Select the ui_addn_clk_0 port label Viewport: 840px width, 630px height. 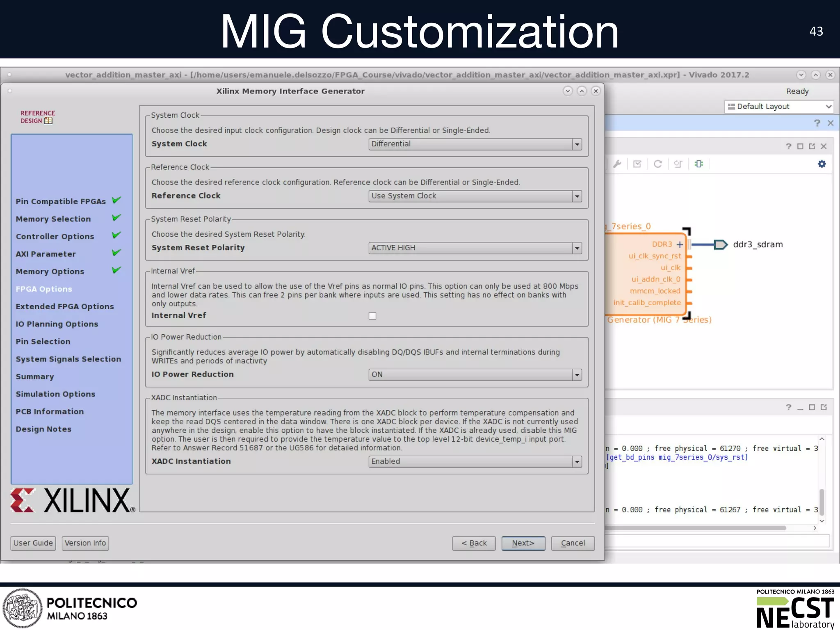[656, 279]
